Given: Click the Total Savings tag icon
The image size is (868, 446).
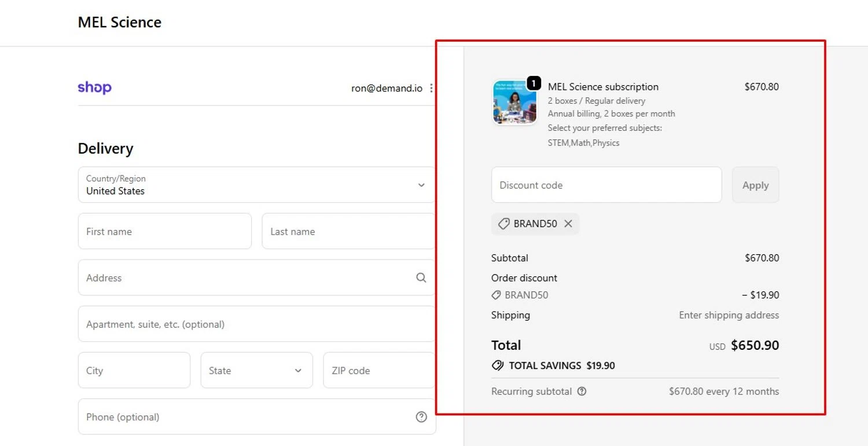Looking at the screenshot, I should pos(497,365).
